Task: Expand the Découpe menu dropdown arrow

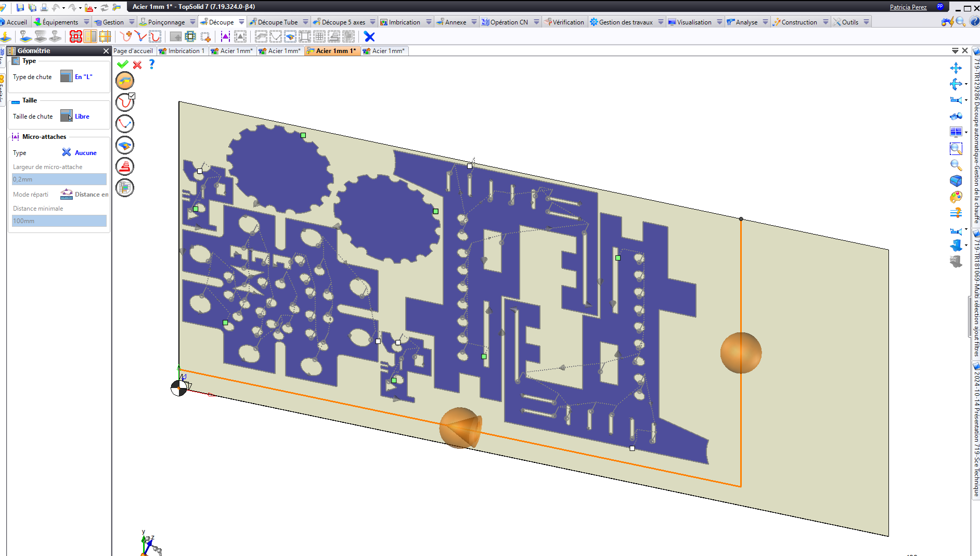Action: tap(241, 22)
